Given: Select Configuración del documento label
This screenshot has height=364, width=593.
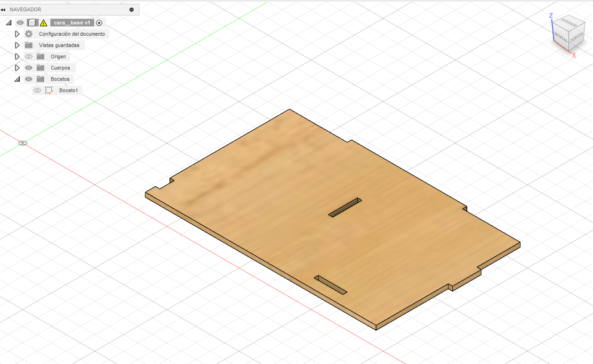Looking at the screenshot, I should point(72,34).
